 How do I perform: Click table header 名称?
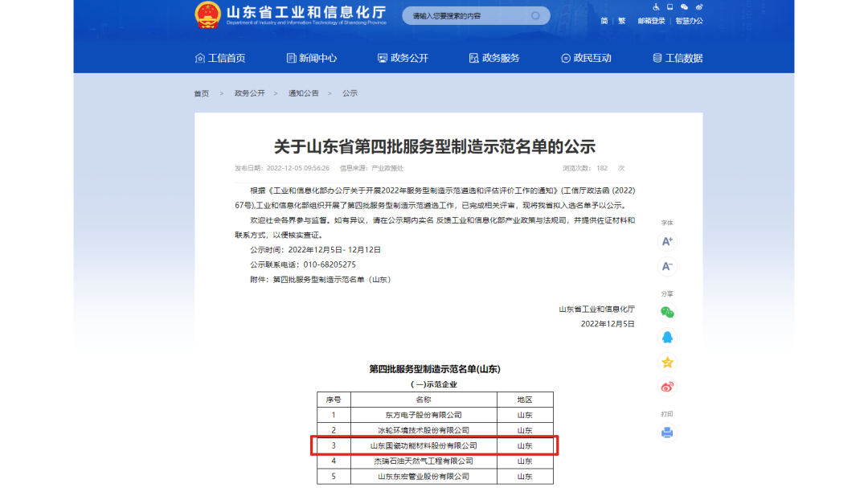[x=424, y=400]
